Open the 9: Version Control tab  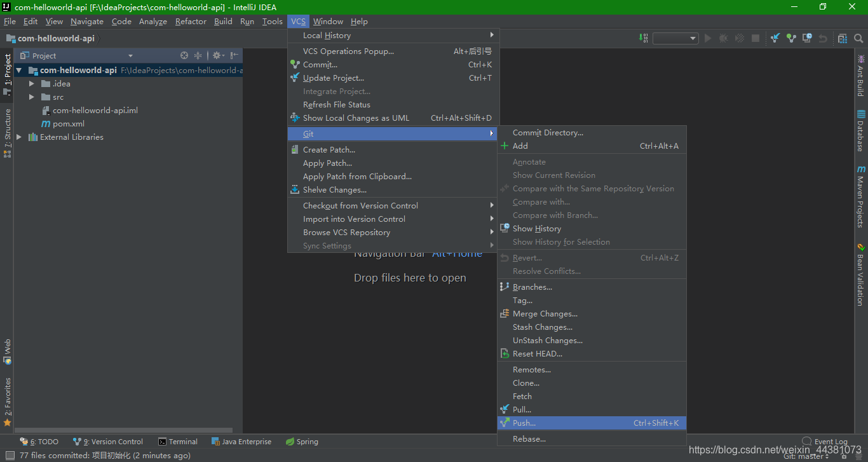[x=108, y=442]
